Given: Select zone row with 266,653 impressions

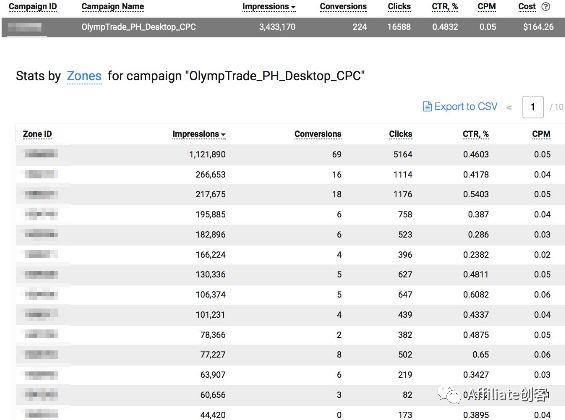Looking at the screenshot, I should pyautogui.click(x=290, y=175).
